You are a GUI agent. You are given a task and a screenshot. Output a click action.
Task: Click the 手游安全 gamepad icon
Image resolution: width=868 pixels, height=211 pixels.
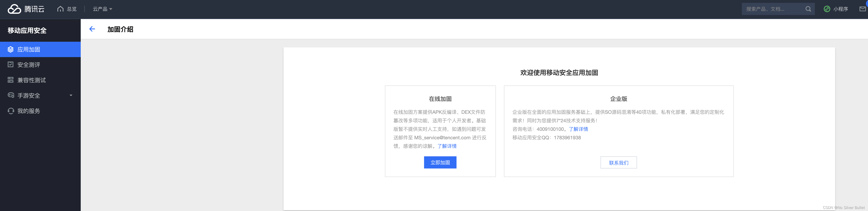(11, 95)
